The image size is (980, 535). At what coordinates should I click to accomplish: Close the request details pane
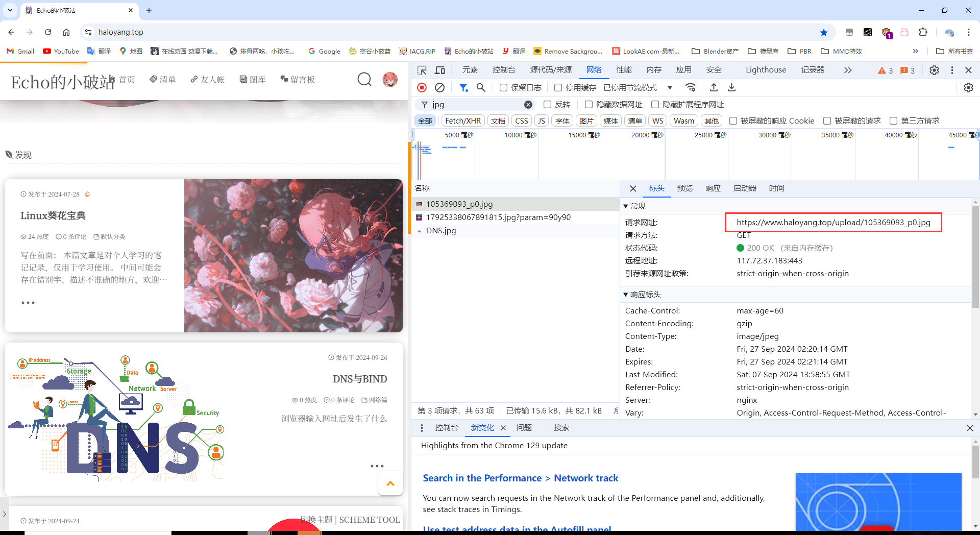coord(633,188)
